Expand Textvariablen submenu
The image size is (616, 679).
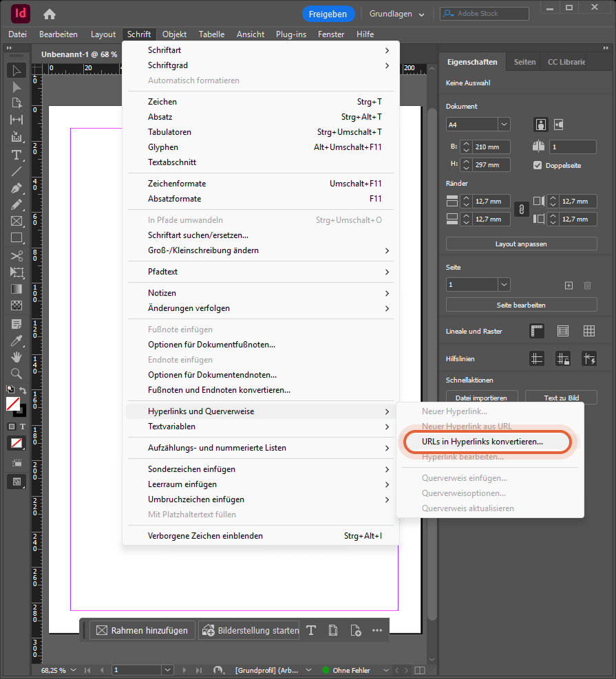(261, 427)
